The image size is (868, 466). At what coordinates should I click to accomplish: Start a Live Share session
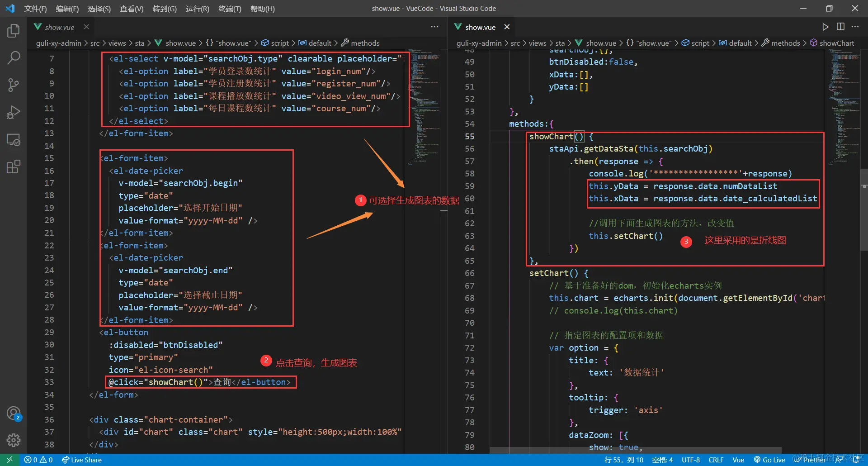tap(82, 460)
